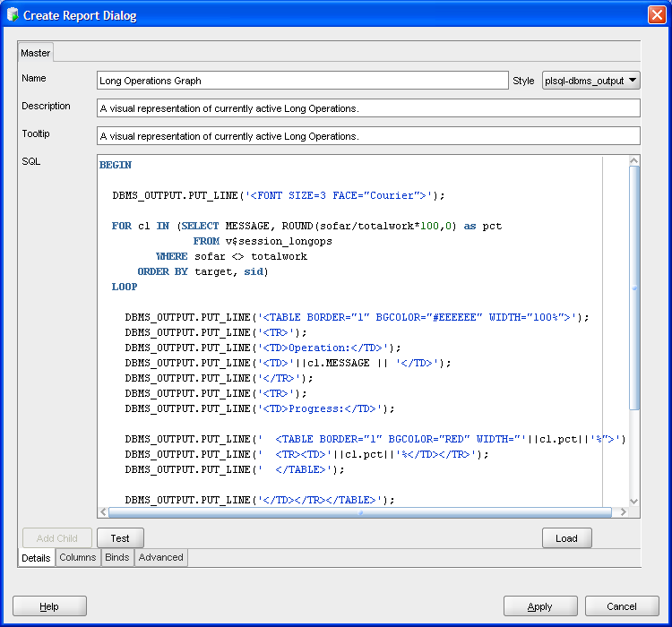The image size is (672, 627).
Task: Select the Master tab
Action: click(x=36, y=53)
